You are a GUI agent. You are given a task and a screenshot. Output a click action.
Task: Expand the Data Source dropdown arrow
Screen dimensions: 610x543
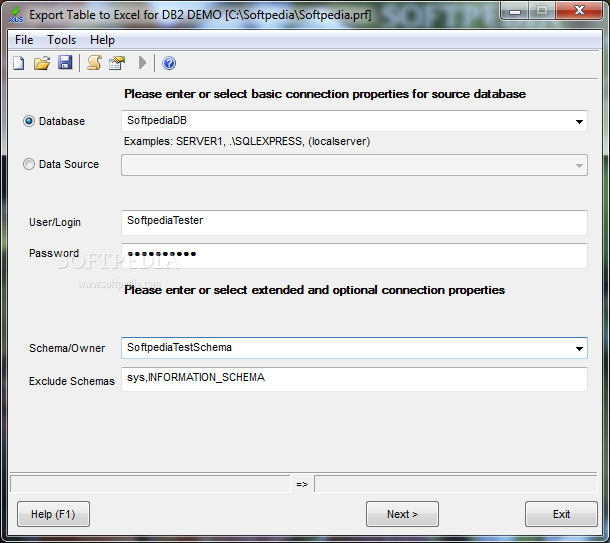[x=579, y=166]
